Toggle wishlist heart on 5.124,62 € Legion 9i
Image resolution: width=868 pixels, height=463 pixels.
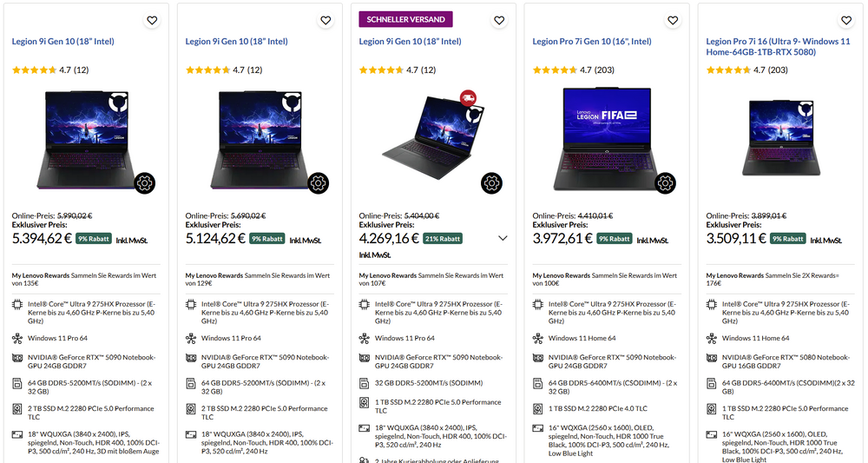coord(325,20)
